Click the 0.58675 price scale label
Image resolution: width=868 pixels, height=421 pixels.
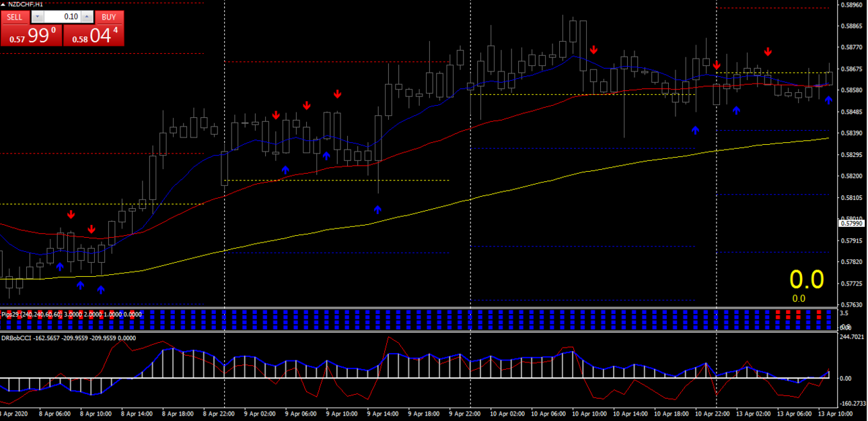point(851,69)
